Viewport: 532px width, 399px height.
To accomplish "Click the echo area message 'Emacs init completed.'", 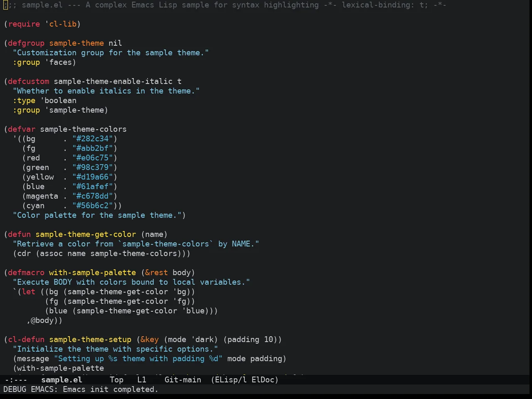I will coord(111,389).
